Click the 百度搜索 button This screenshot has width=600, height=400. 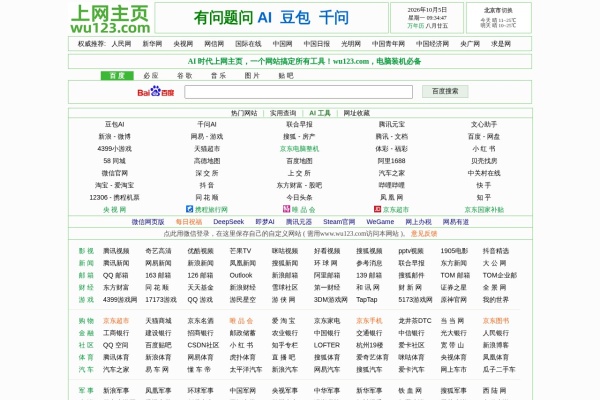pos(445,91)
